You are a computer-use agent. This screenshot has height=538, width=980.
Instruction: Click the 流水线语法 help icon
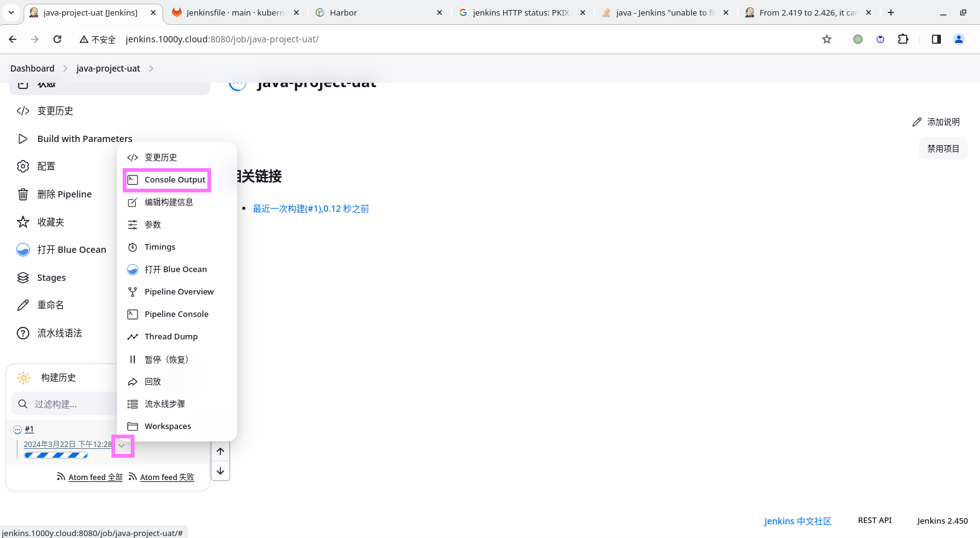[x=23, y=333]
